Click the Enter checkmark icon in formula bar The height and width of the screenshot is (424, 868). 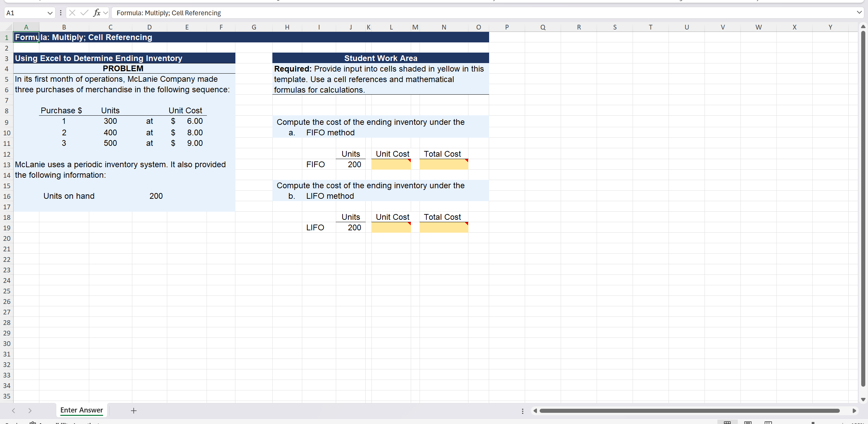tap(84, 13)
